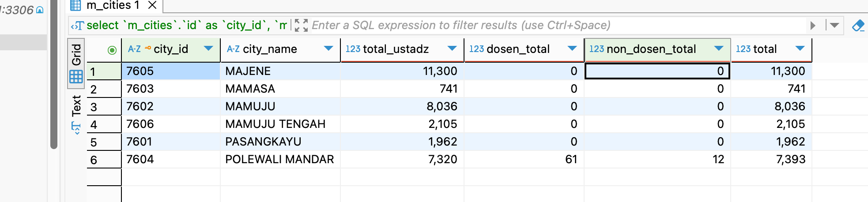Switch to Text view tab
The image size is (868, 202).
[x=76, y=106]
